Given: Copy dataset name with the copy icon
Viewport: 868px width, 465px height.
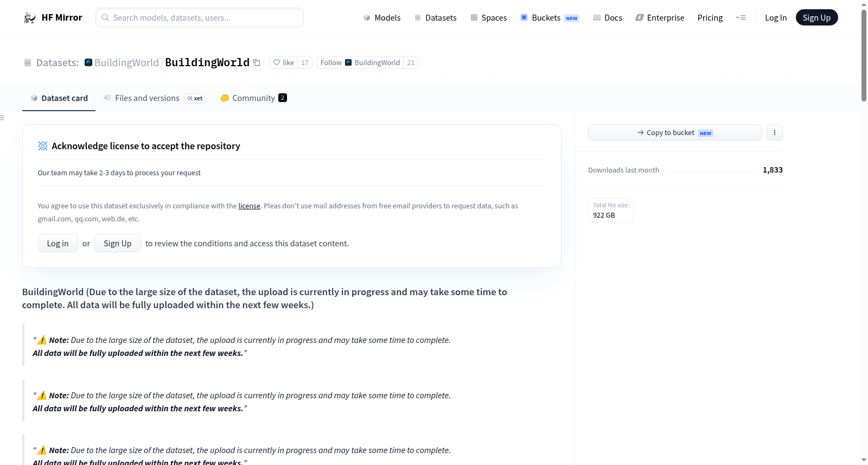Looking at the screenshot, I should (x=257, y=63).
